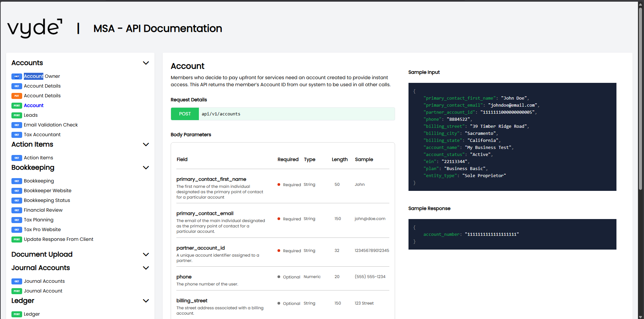Click POST badge beside Update Response From Client
644x319 pixels.
point(17,240)
